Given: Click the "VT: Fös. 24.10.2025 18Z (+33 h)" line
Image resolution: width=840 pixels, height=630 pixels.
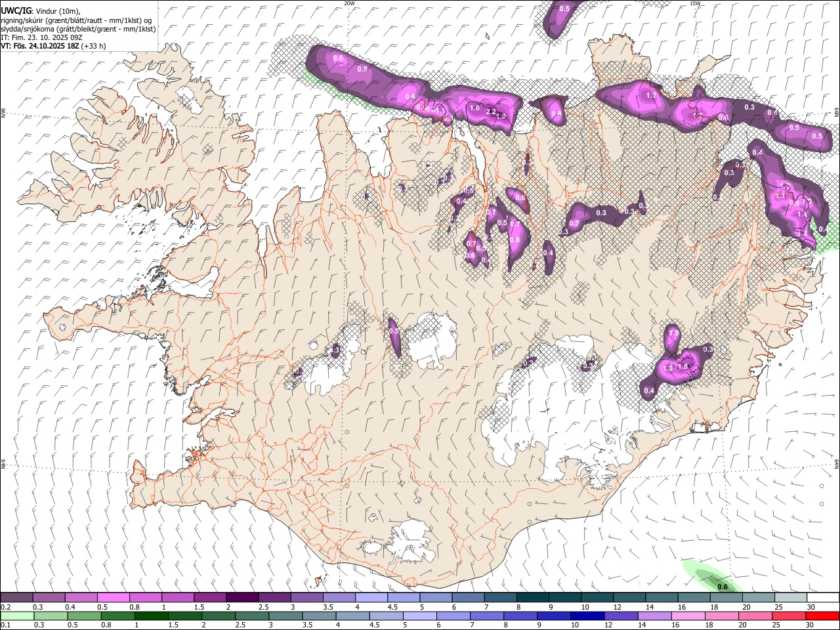Looking at the screenshot, I should (x=53, y=46).
